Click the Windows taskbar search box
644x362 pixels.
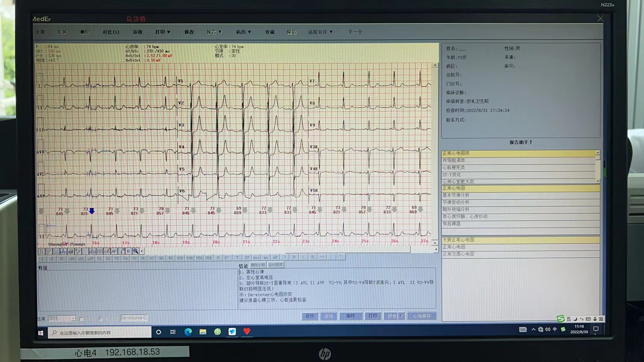click(x=100, y=332)
